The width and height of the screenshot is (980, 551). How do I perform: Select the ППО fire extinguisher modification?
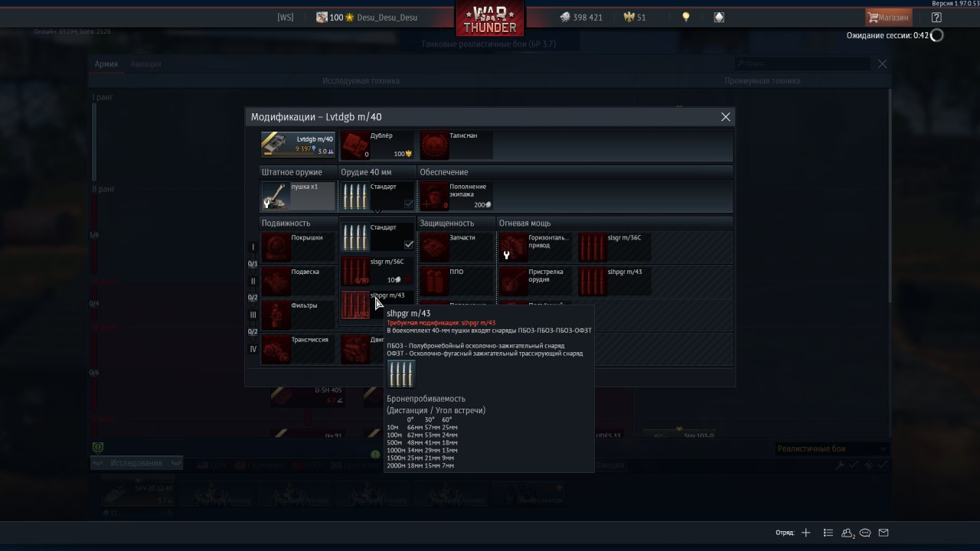click(456, 281)
